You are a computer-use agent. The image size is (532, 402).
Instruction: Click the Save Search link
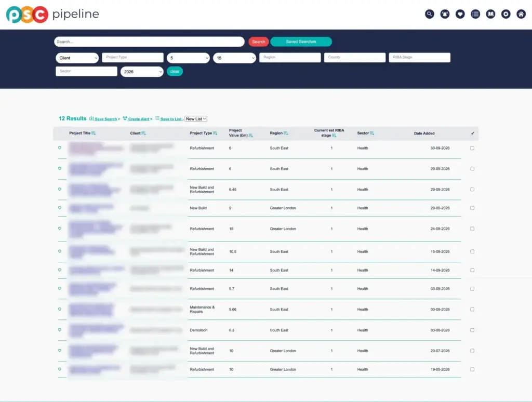105,119
